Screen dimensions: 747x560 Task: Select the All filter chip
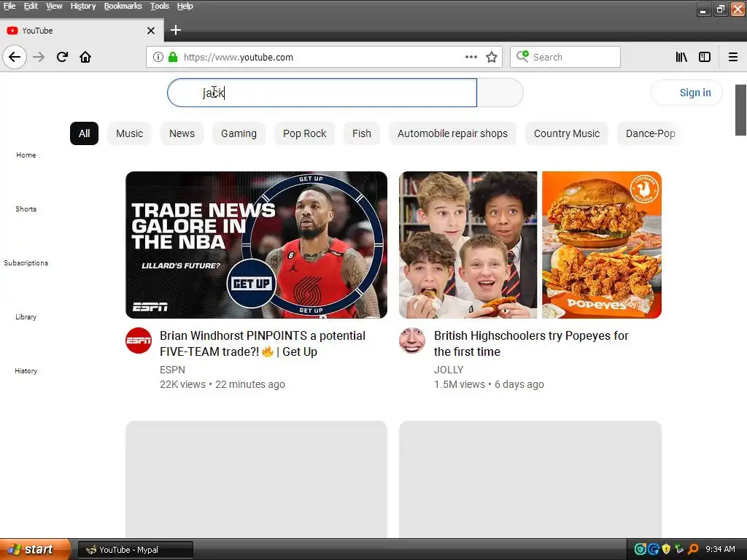point(85,133)
